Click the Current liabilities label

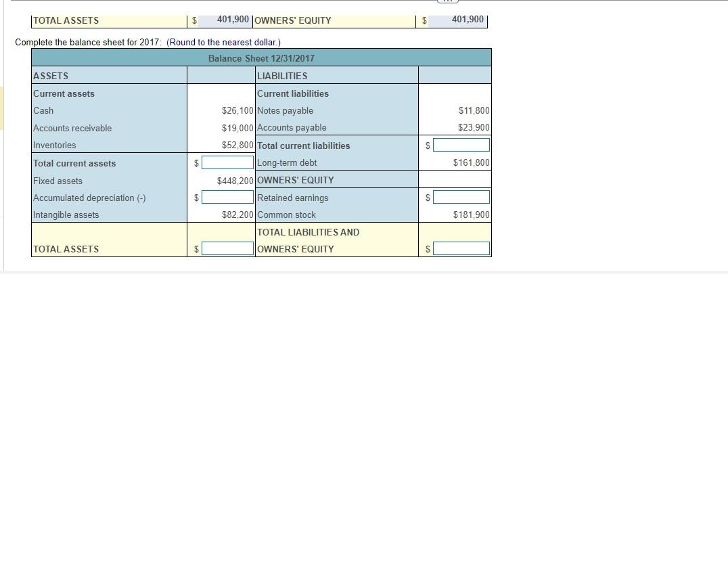293,93
